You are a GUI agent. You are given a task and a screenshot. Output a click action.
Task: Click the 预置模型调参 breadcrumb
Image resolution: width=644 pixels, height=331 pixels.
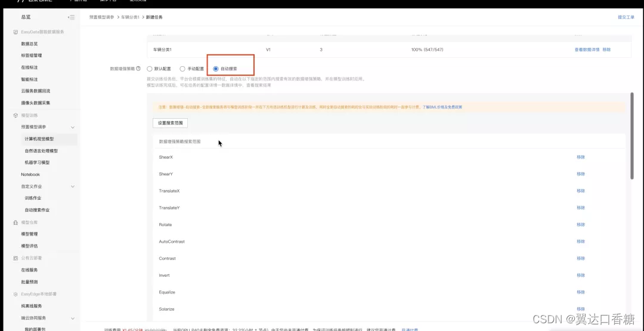102,17
